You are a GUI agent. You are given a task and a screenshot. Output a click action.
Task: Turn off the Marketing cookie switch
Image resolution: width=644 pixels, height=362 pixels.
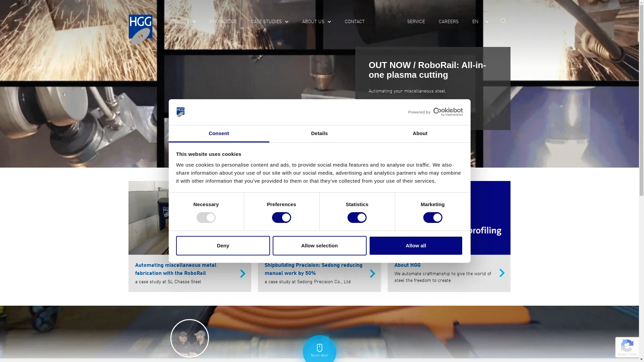click(432, 218)
